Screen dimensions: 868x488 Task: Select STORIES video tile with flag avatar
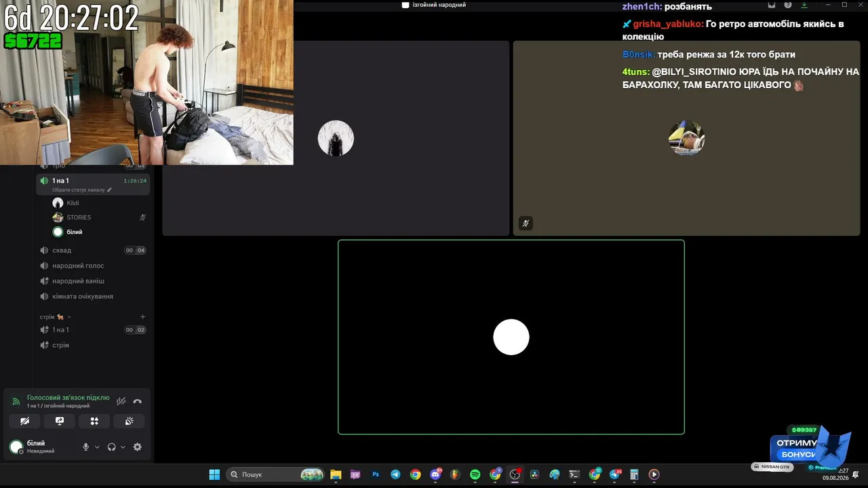pyautogui.click(x=686, y=138)
